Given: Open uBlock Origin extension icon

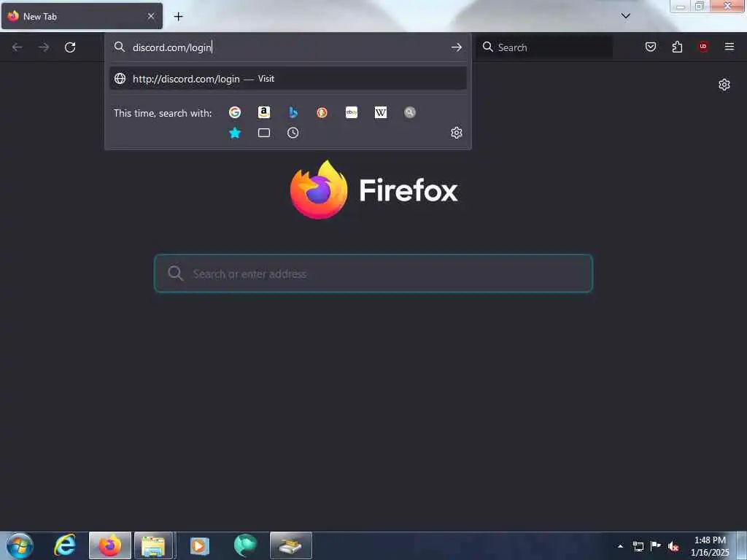Looking at the screenshot, I should tap(703, 47).
